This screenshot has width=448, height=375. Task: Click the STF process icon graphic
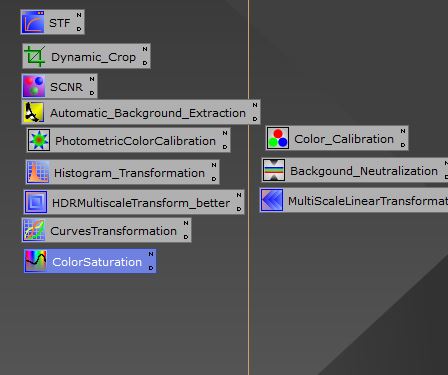[x=33, y=22]
